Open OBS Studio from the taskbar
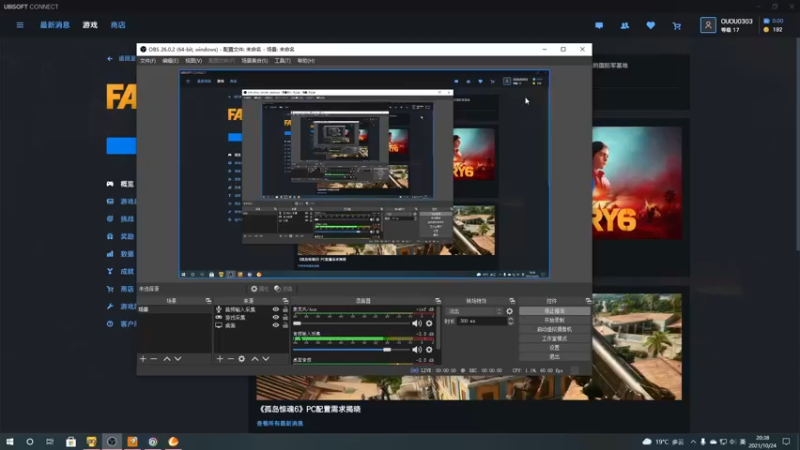Screen dimensions: 800x450 point(112,441)
